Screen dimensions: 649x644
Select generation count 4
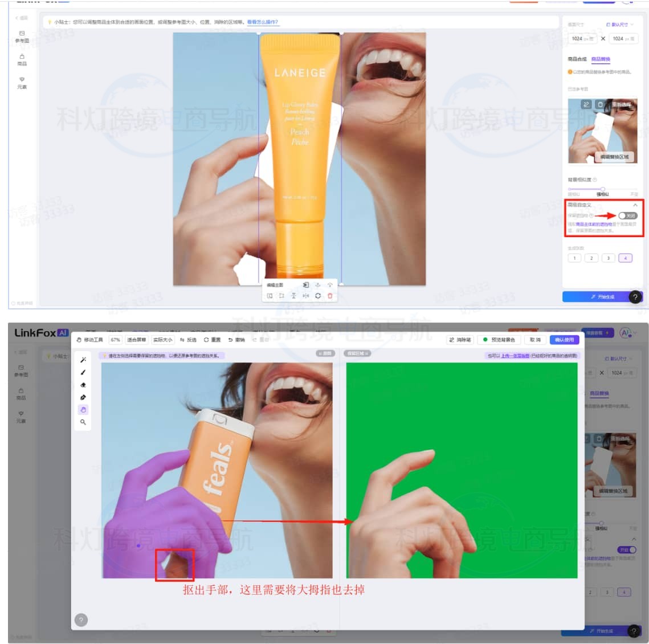[x=625, y=258]
